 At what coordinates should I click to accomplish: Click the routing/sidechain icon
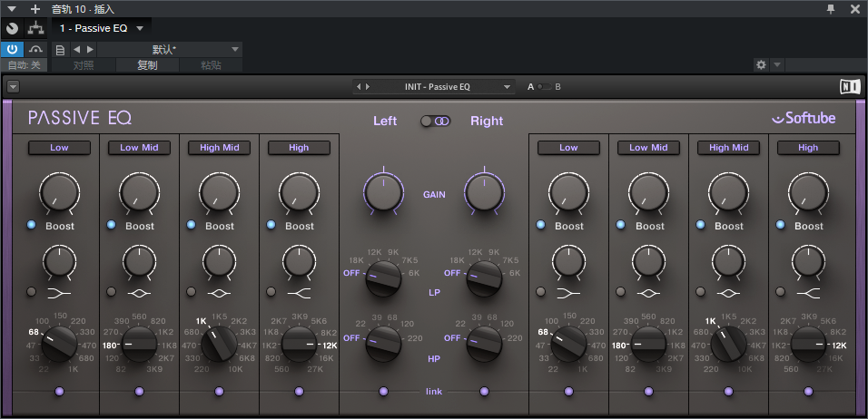pyautogui.click(x=35, y=28)
